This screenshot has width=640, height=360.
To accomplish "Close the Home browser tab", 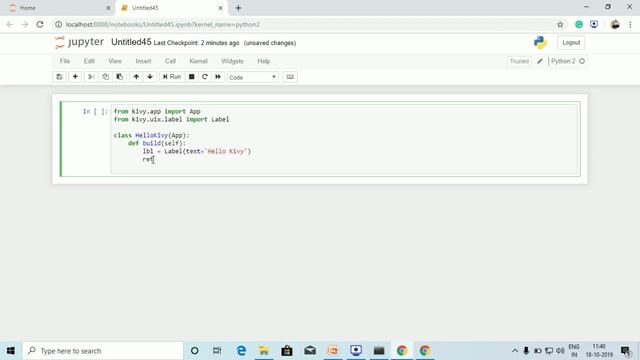I will coord(108,8).
